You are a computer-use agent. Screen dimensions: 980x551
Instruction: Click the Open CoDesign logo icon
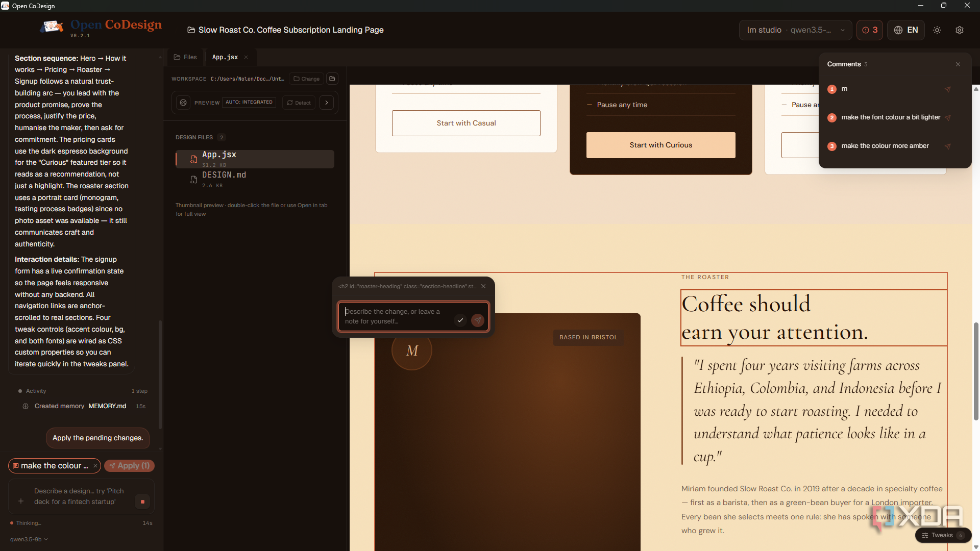(x=52, y=26)
